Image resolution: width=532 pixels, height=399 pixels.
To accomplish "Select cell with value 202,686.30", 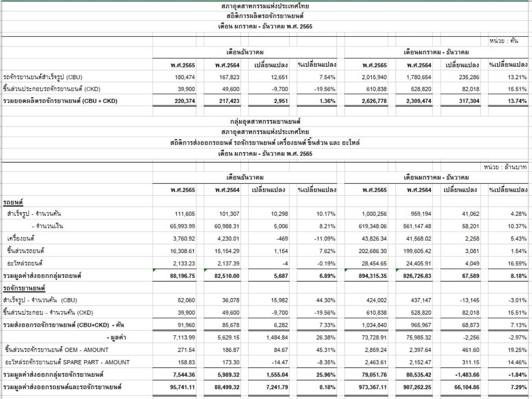I will (373, 251).
